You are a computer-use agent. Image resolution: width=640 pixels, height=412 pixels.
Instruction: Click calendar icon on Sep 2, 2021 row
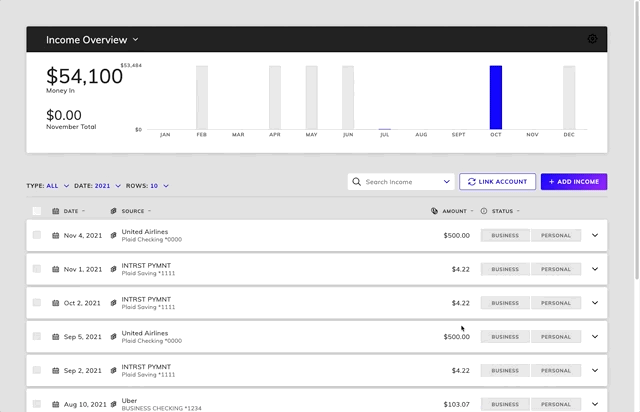[56, 371]
